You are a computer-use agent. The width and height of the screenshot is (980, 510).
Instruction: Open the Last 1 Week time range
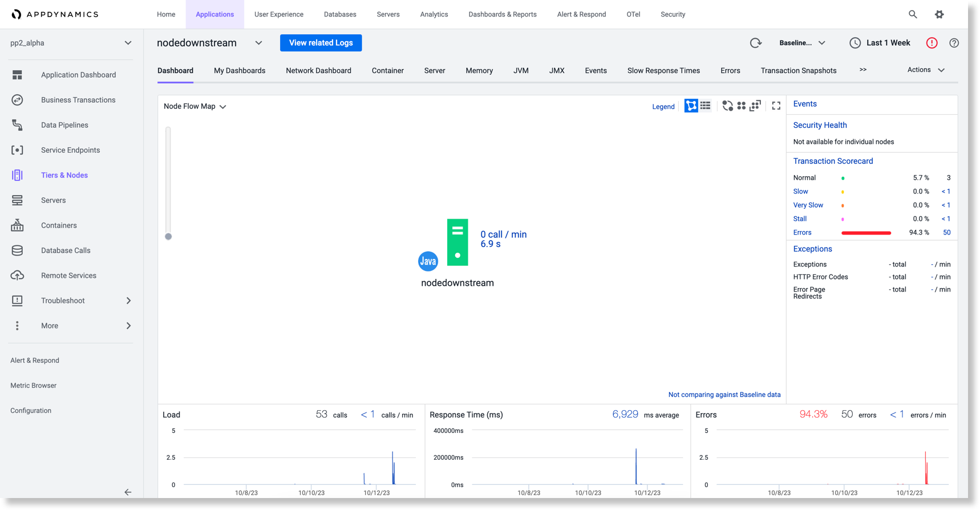pyautogui.click(x=888, y=43)
